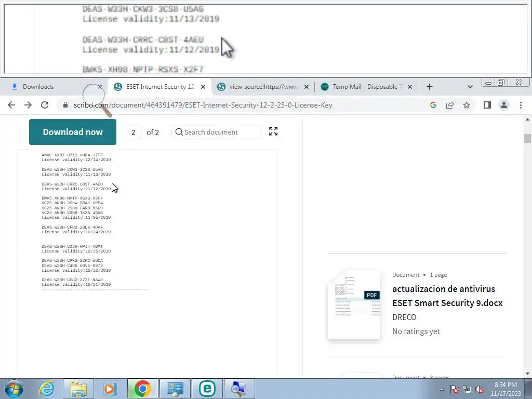532x399 pixels.
Task: Close the ESET Internet Security tab
Action: pyautogui.click(x=203, y=87)
